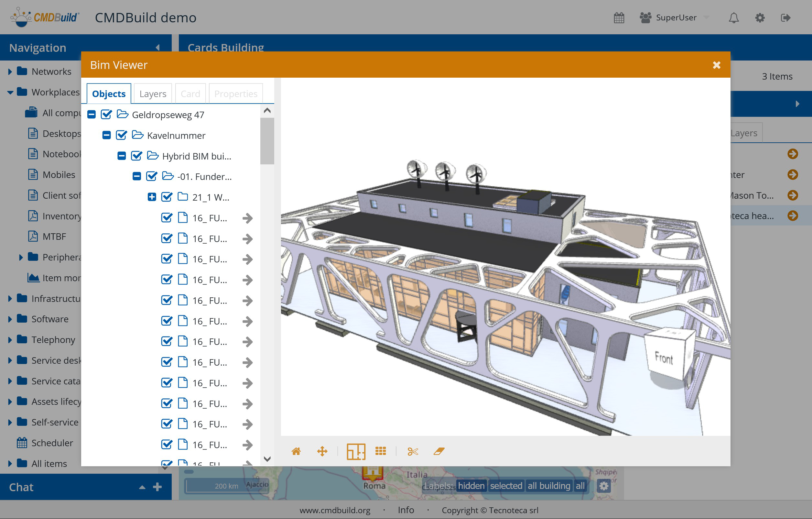Expand the 21_1 W... tree node
Screen dimensions: 812x519
click(152, 197)
